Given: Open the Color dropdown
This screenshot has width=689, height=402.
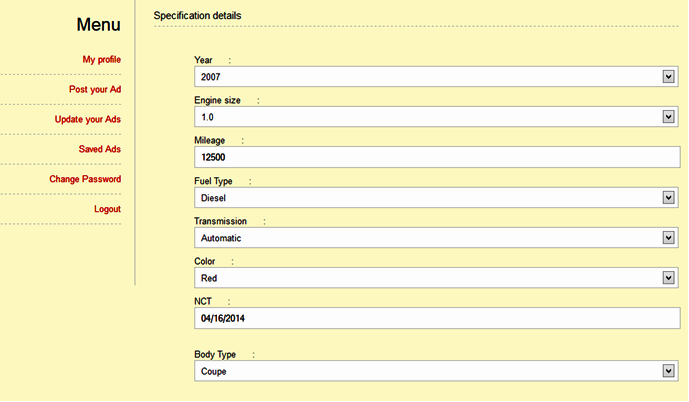Looking at the screenshot, I should [x=430, y=278].
